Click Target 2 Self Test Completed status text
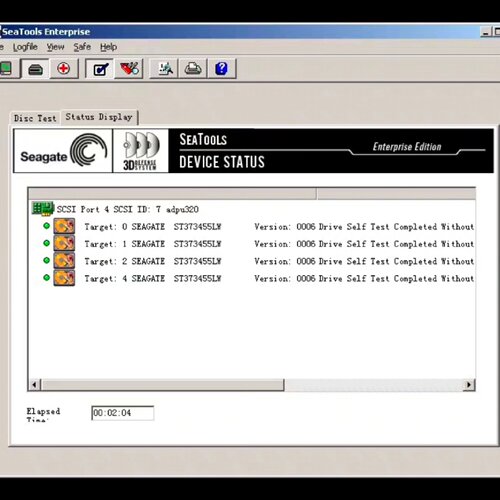The height and width of the screenshot is (500, 500). (x=396, y=261)
